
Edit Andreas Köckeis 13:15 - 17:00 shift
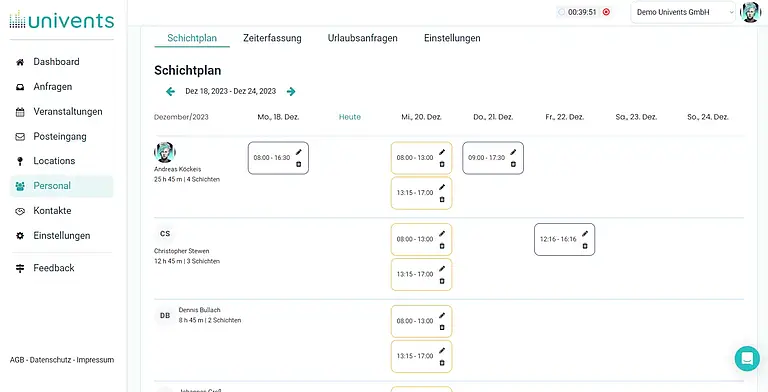(442, 187)
